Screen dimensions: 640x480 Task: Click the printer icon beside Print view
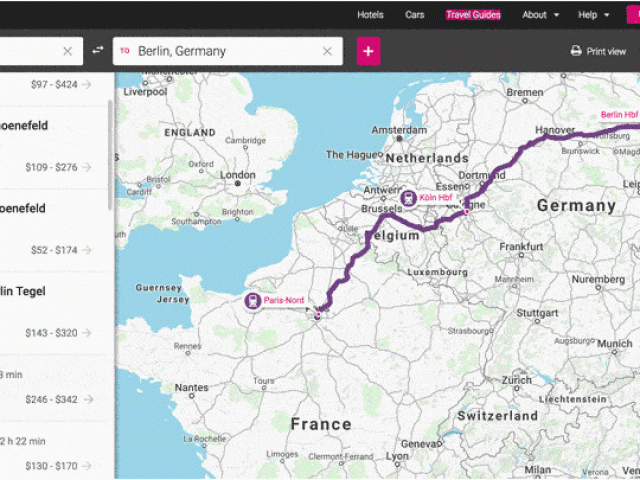pos(576,51)
